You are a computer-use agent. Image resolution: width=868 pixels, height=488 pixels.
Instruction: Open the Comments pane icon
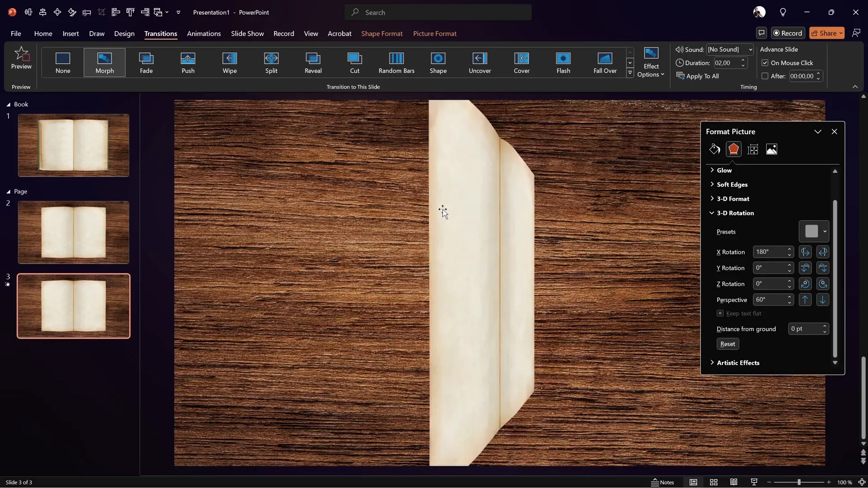click(x=761, y=33)
